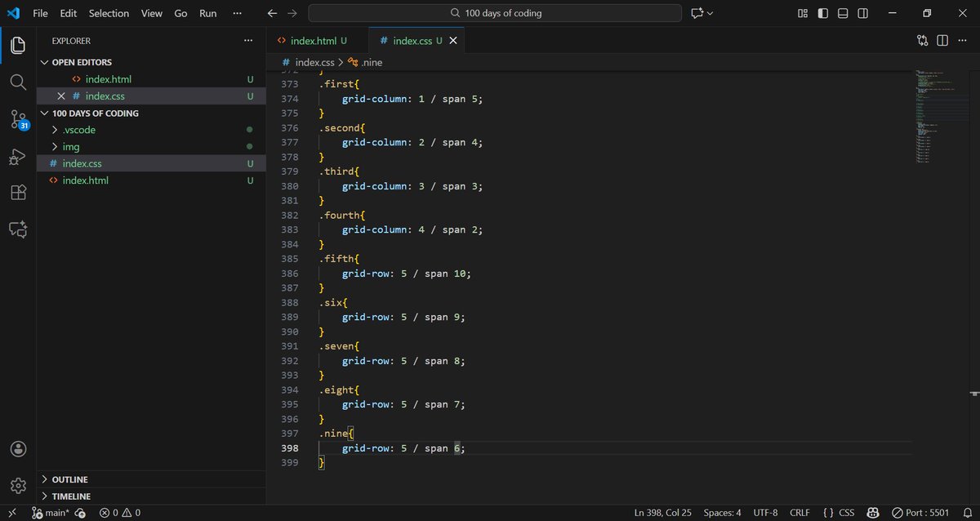Viewport: 980px width, 521px height.
Task: Change file encoding UTF-8
Action: [x=765, y=513]
